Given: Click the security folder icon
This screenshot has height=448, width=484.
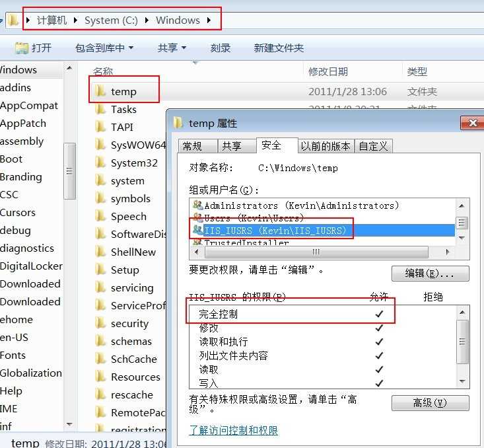Looking at the screenshot, I should click(100, 323).
